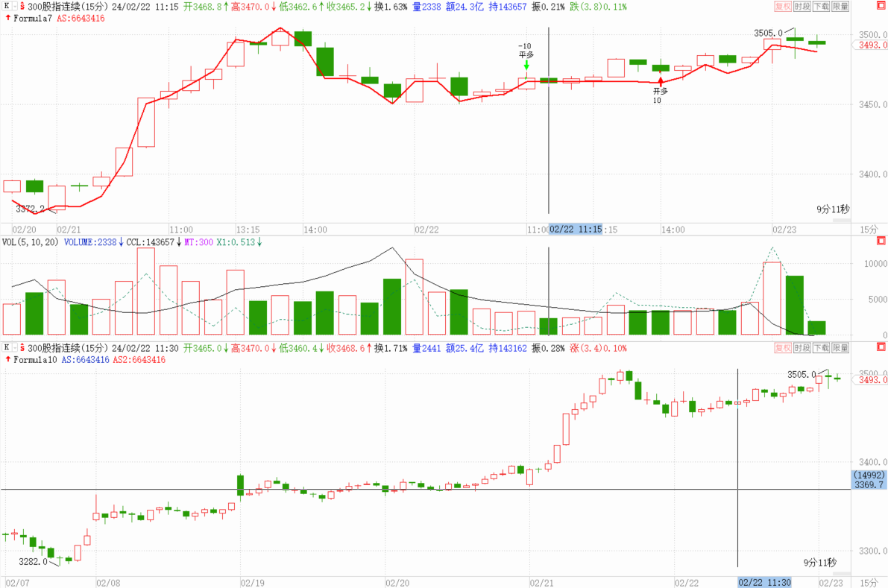
Task: Click the 15分 period label below the bottom chart
Action: (x=869, y=583)
